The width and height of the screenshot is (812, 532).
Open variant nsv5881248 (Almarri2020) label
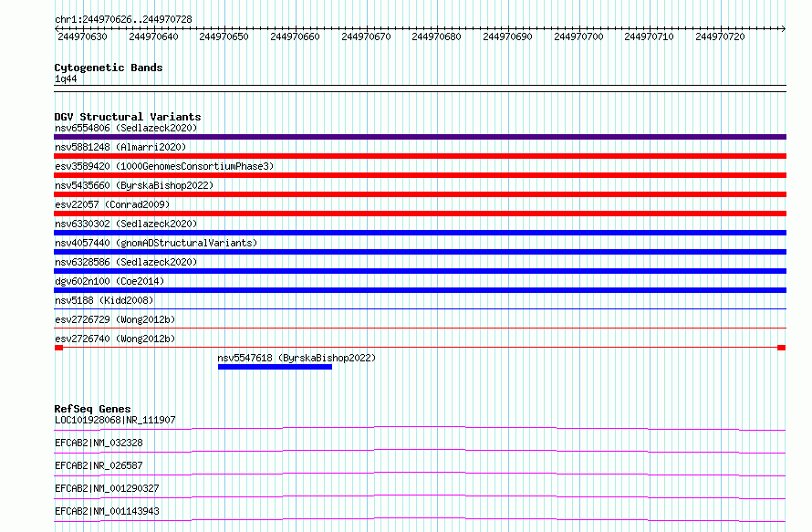pyautogui.click(x=120, y=147)
